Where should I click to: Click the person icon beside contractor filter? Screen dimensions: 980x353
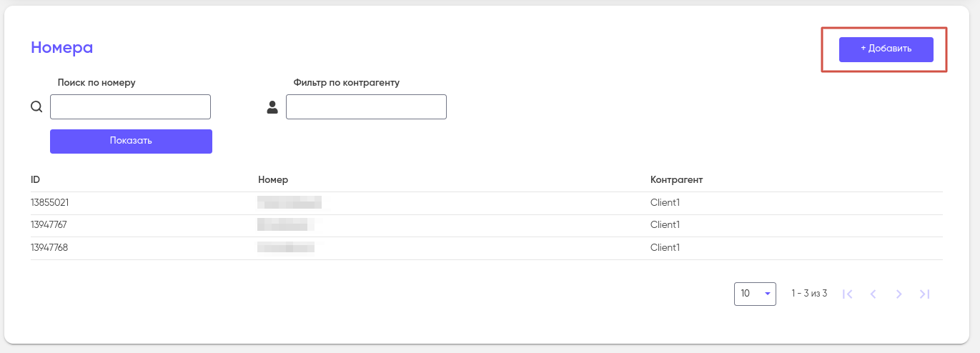tap(272, 107)
